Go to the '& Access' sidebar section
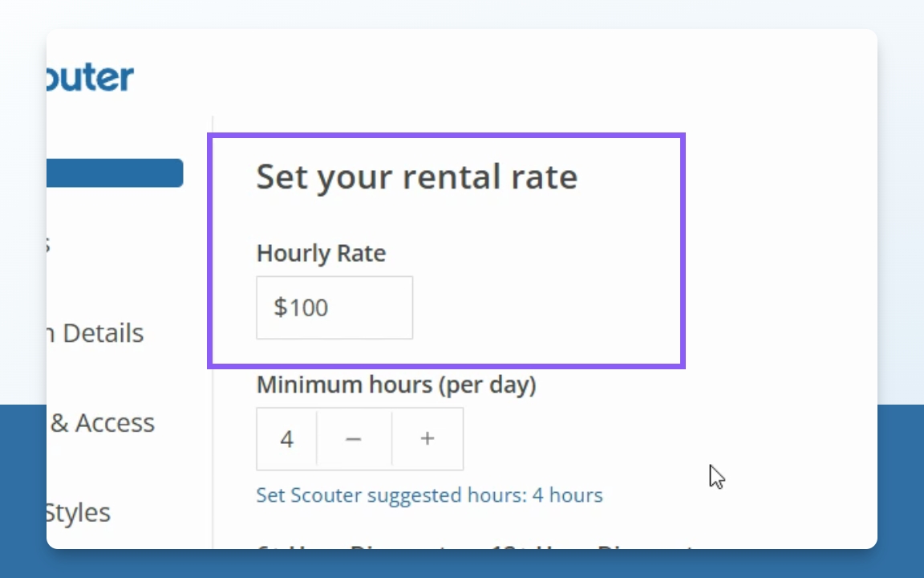 (102, 423)
